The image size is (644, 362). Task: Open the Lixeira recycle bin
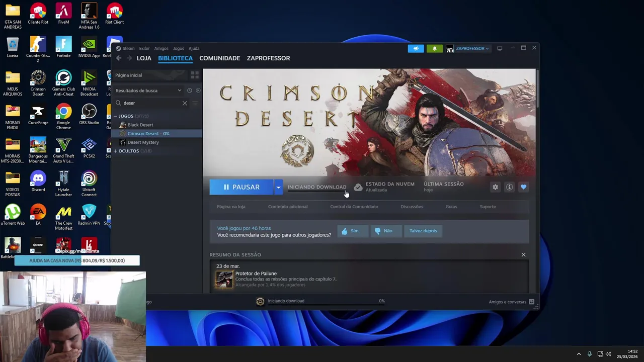tap(13, 47)
